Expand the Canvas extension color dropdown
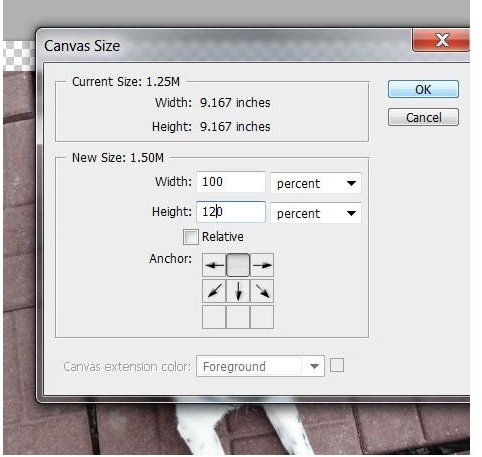This screenshot has height=457, width=482. click(x=261, y=367)
